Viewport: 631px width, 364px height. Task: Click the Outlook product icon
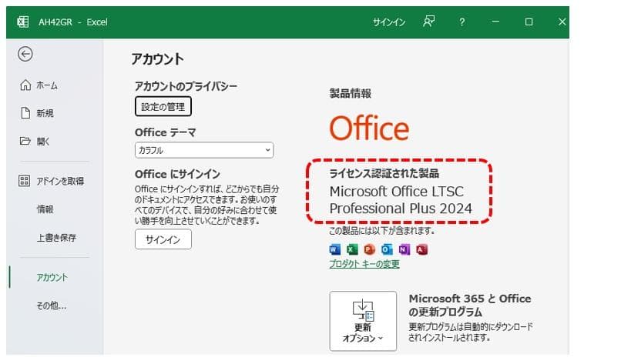click(x=387, y=249)
